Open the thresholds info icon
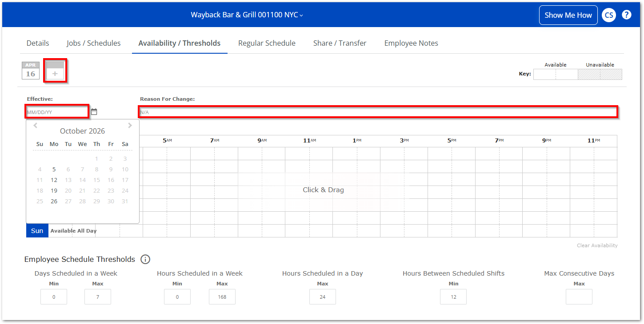The height and width of the screenshot is (324, 644). pos(145,259)
